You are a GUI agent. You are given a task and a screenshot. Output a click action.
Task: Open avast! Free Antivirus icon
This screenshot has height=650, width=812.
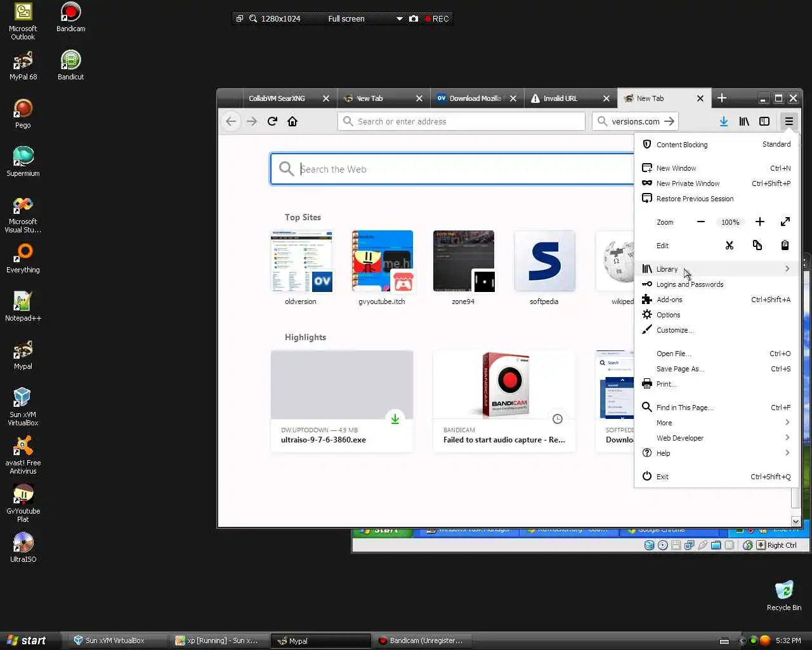tap(23, 455)
